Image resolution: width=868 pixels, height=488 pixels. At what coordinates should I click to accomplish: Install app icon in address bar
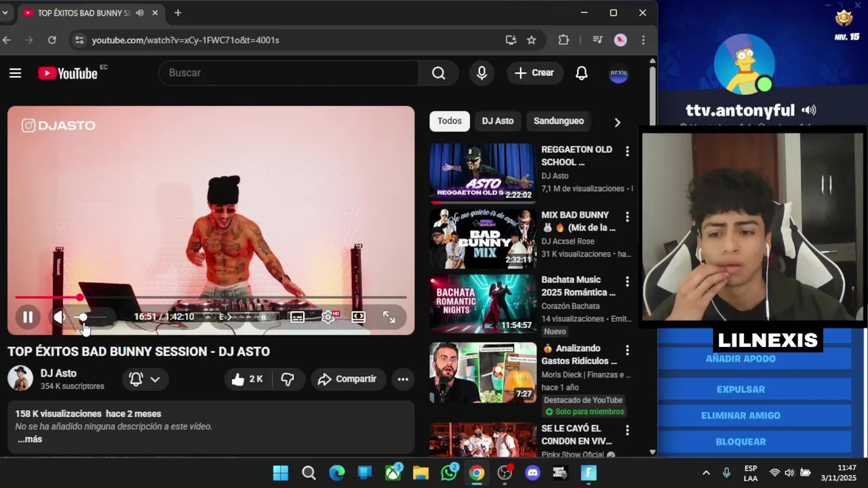[x=511, y=40]
